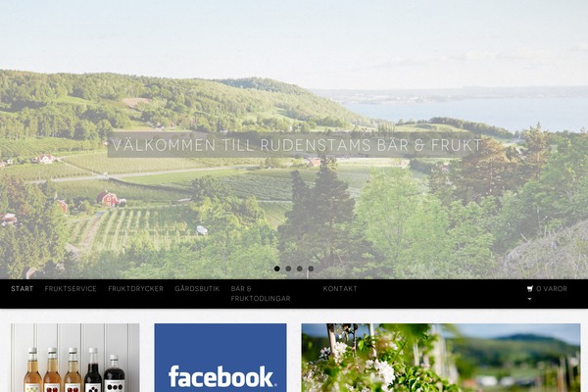Open the FRUKTSERVICE page
This screenshot has width=588, height=392.
[71, 289]
